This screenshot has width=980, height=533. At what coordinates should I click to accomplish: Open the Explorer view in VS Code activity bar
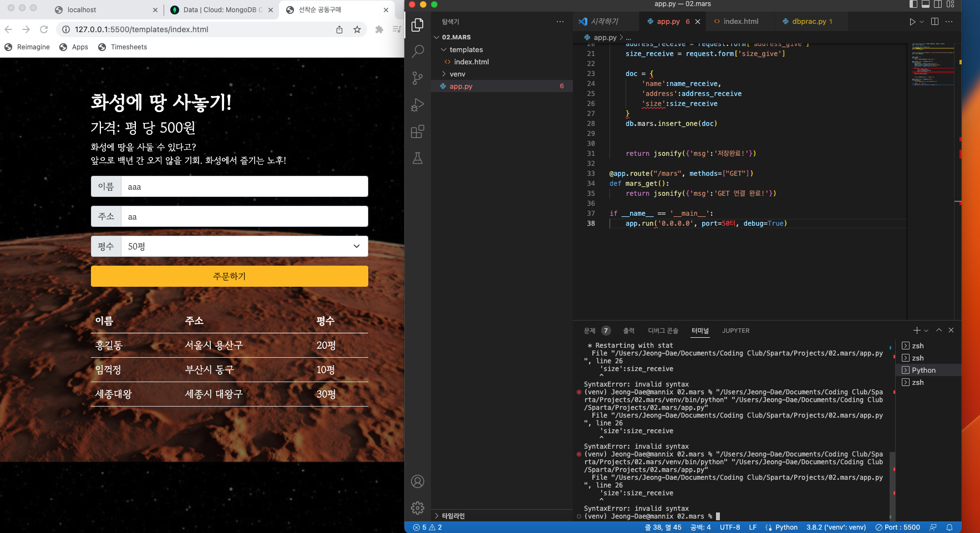tap(418, 25)
